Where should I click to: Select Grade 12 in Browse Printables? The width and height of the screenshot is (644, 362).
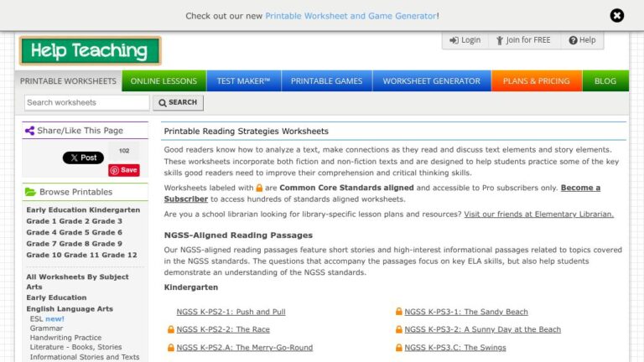120,255
